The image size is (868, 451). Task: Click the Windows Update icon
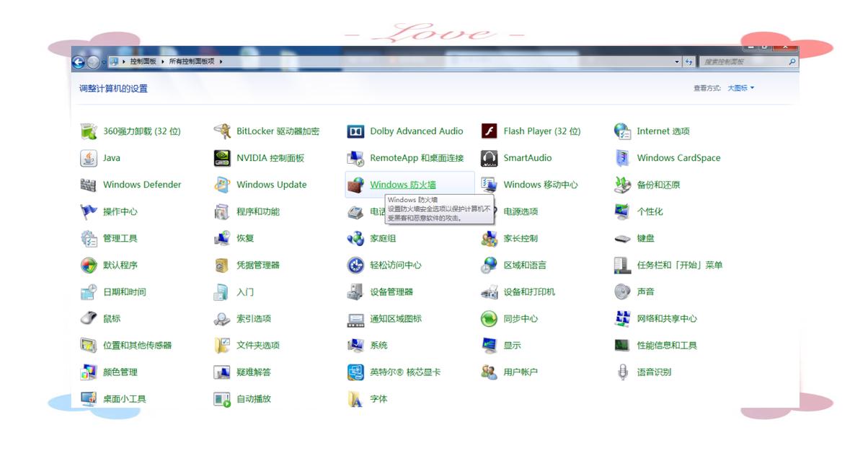pyautogui.click(x=222, y=185)
